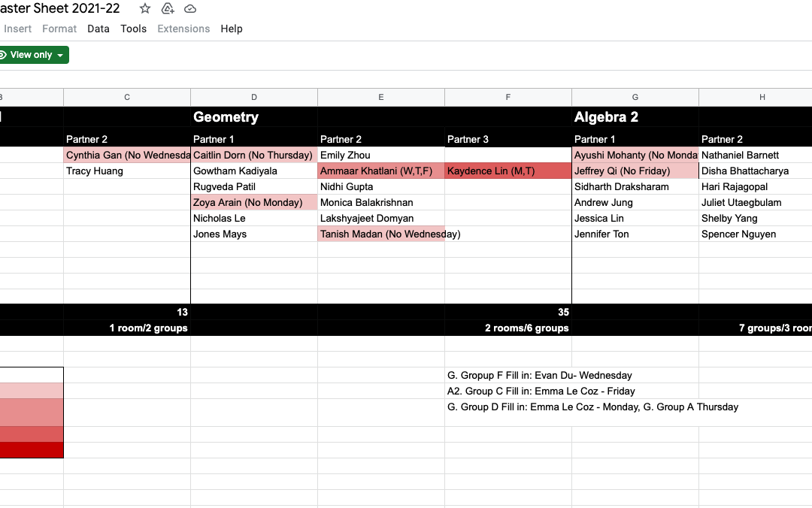The height and width of the screenshot is (508, 812).
Task: Select the Geometry header cell
Action: [x=254, y=117]
